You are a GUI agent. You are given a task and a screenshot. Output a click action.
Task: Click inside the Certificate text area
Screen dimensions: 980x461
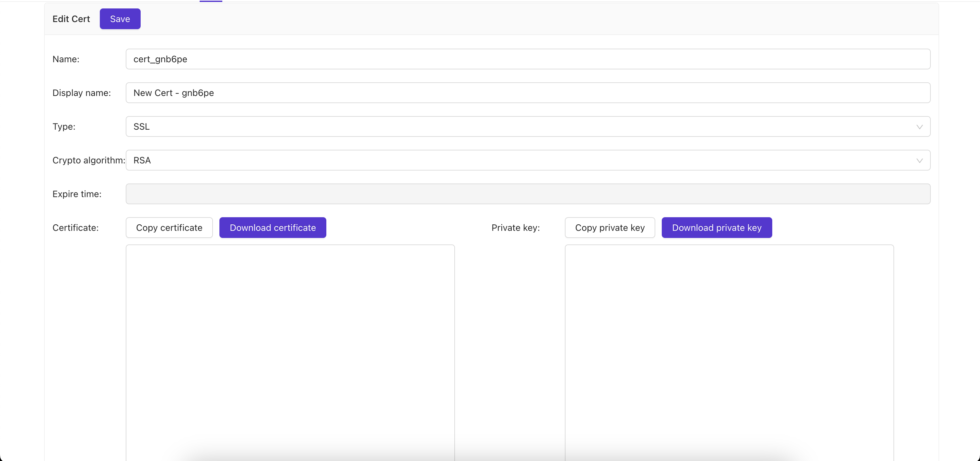tap(290, 350)
